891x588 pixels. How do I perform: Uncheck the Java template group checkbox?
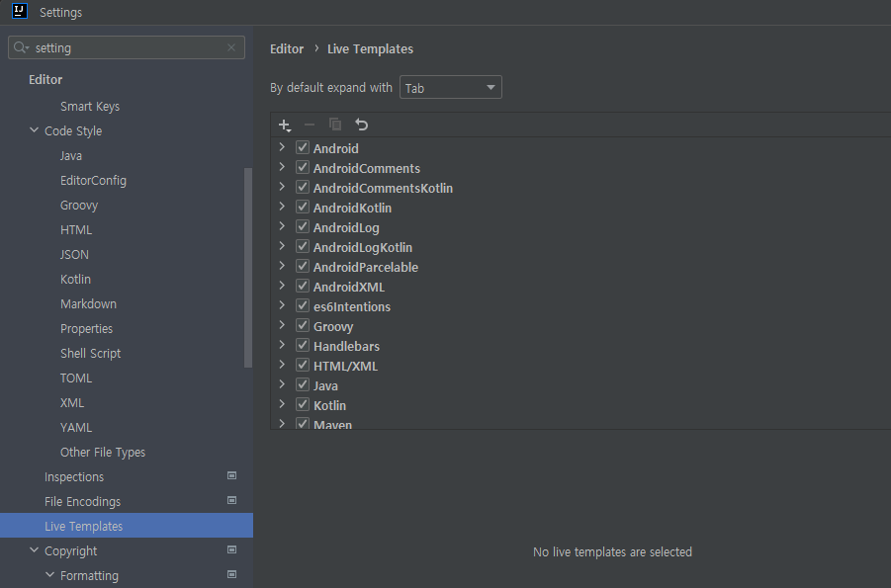pos(303,385)
